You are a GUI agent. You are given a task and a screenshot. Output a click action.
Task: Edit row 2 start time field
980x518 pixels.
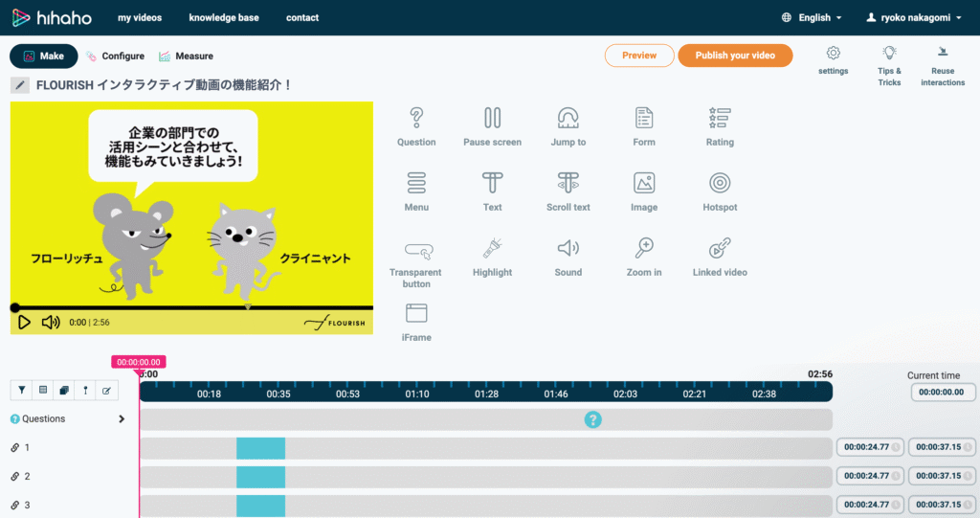point(870,476)
